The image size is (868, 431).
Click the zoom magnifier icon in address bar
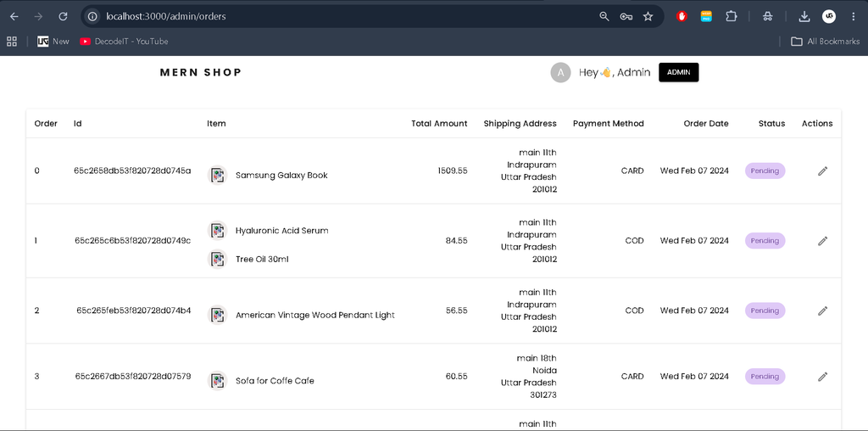(x=604, y=17)
